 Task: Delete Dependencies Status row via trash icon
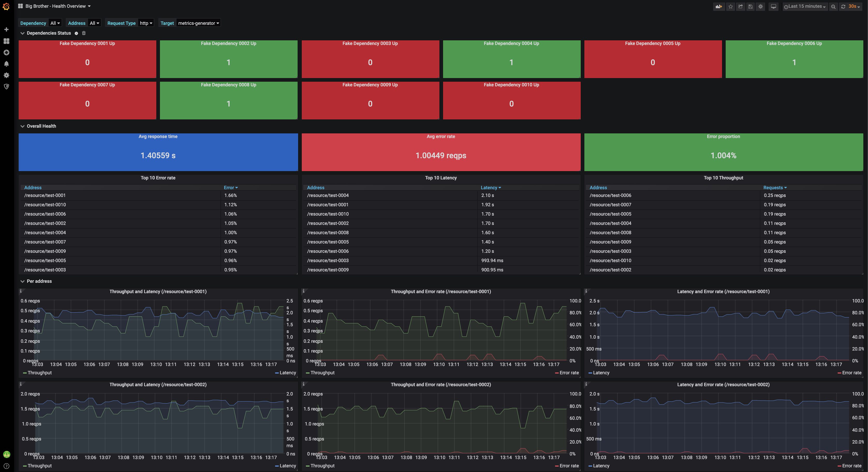coord(84,33)
